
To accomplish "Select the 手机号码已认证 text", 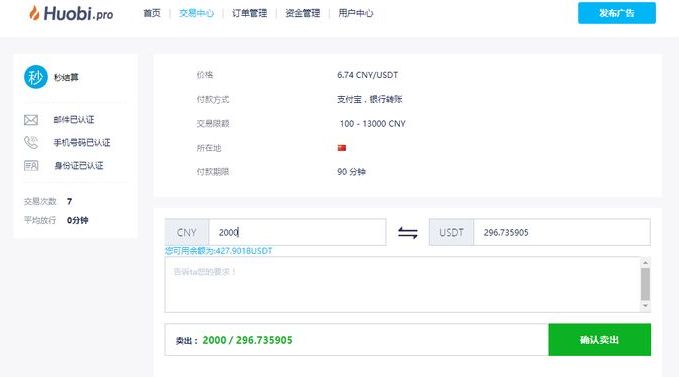I will (82, 142).
